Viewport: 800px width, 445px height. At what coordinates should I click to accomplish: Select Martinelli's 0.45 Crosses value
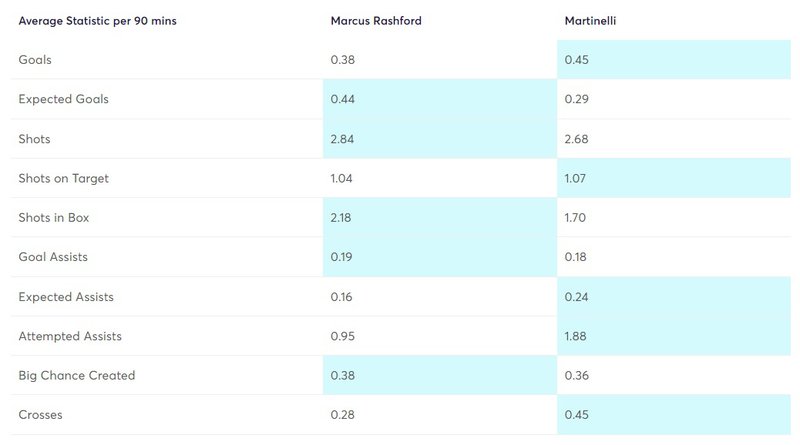[577, 414]
